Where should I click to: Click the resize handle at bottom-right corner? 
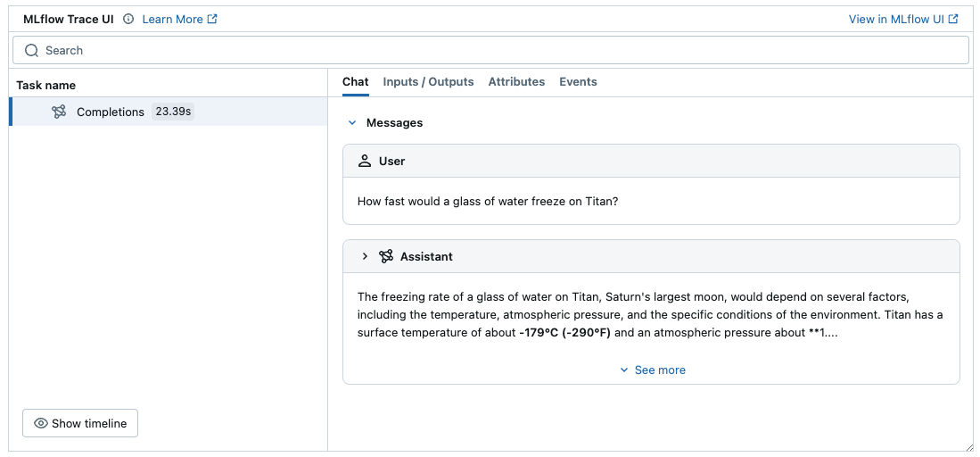click(x=968, y=446)
